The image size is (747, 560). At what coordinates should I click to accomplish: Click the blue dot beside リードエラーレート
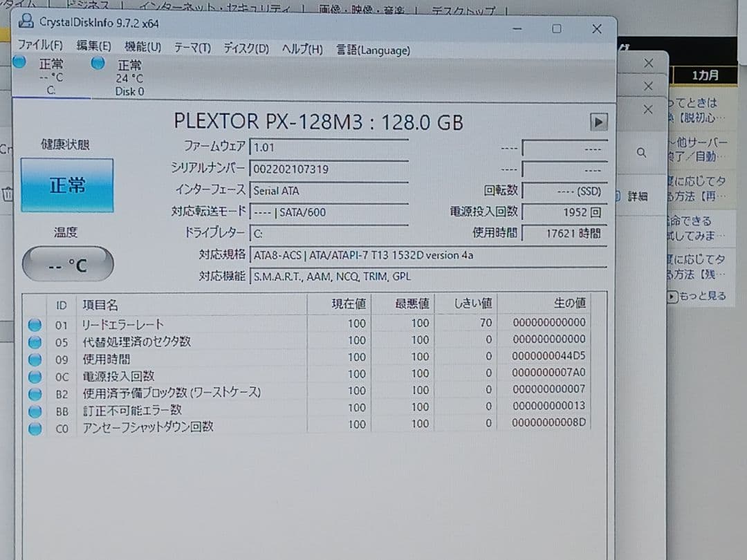35,323
